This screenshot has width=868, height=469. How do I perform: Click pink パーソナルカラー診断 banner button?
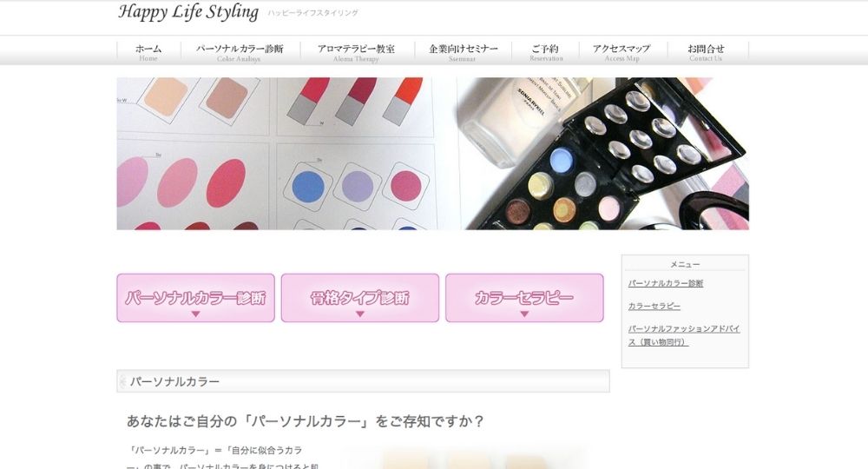[x=195, y=298]
